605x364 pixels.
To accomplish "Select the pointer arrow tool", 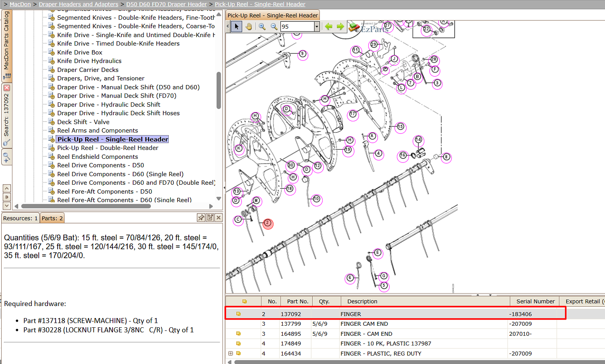I will (236, 27).
